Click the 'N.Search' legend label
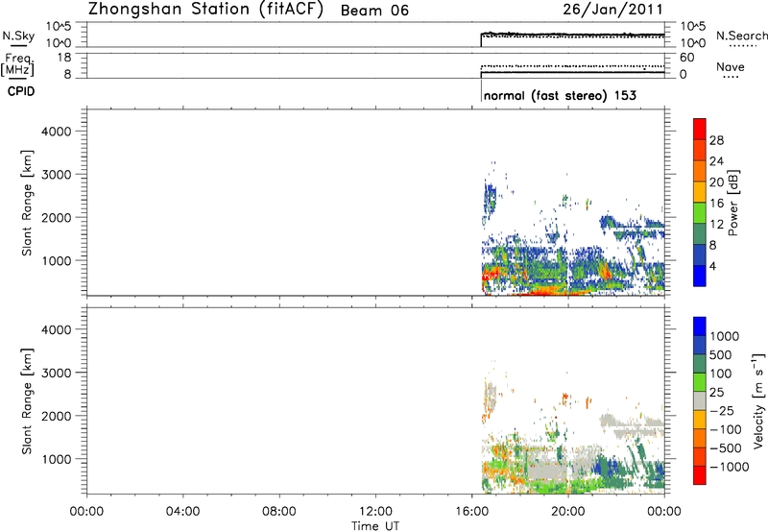Viewport: 768px width, 532px height. tap(742, 36)
